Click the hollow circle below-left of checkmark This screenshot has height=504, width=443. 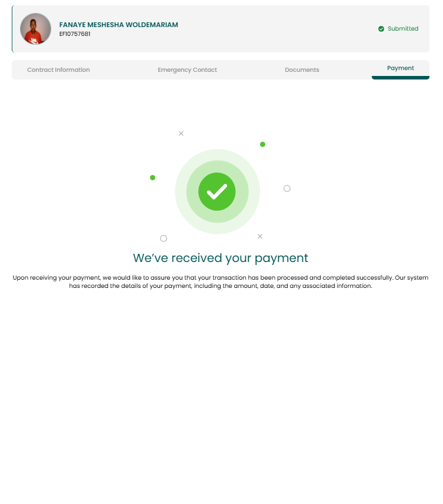pos(164,238)
